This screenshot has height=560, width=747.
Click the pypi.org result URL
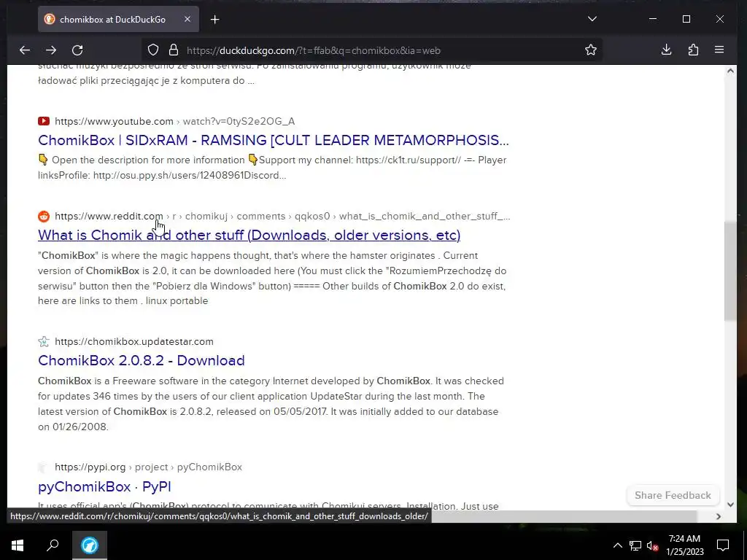(x=148, y=467)
